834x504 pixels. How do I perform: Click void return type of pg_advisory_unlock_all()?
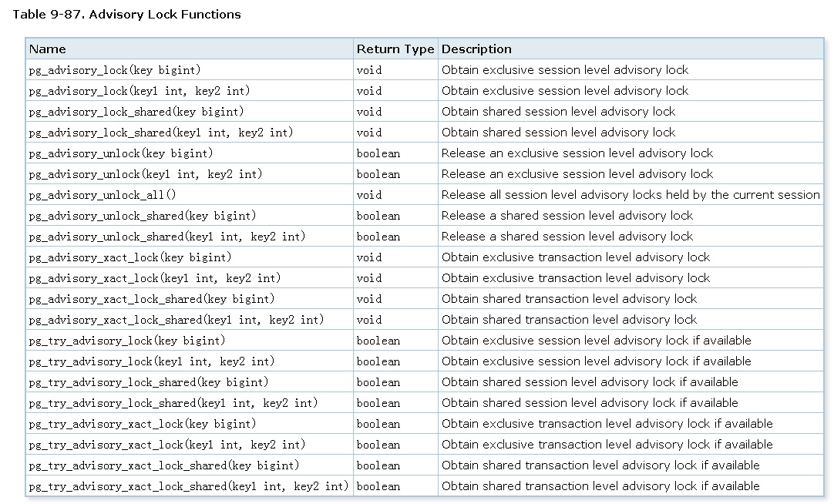click(369, 195)
